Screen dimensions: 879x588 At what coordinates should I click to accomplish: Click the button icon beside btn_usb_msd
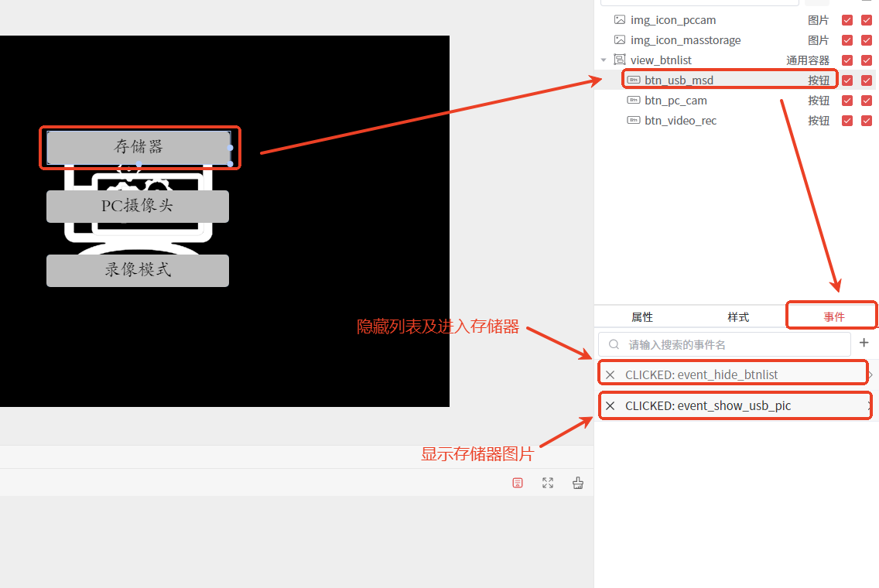tap(634, 80)
